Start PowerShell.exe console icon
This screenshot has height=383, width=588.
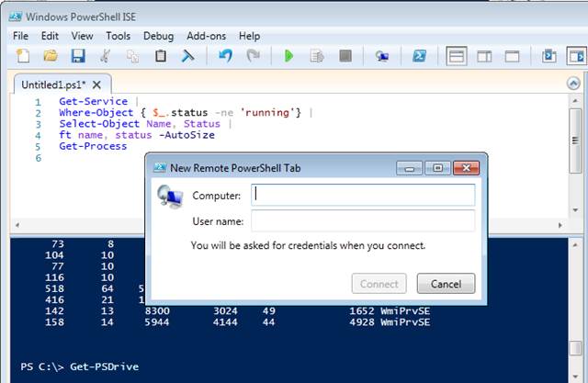click(x=419, y=56)
